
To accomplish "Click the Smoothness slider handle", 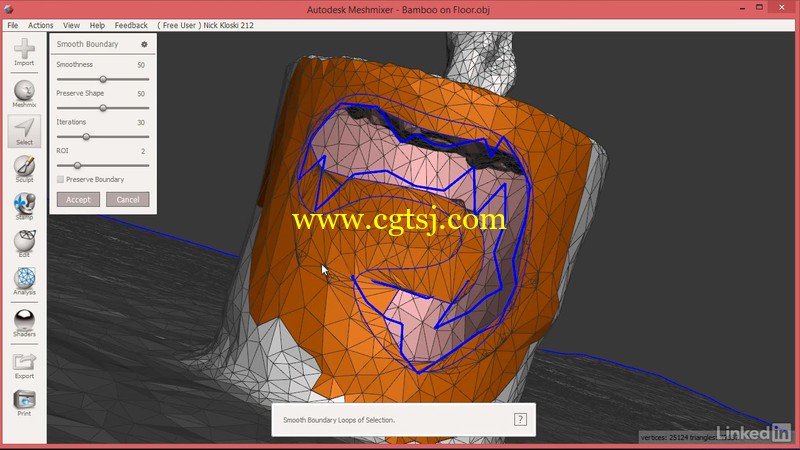I will (103, 79).
